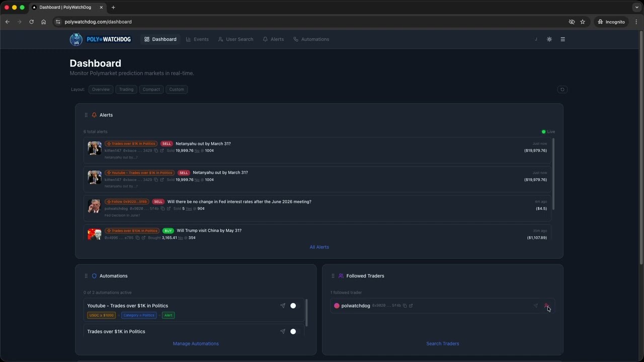The width and height of the screenshot is (644, 362).
Task: Click the Alerts list scrollbar
Action: (x=553, y=174)
